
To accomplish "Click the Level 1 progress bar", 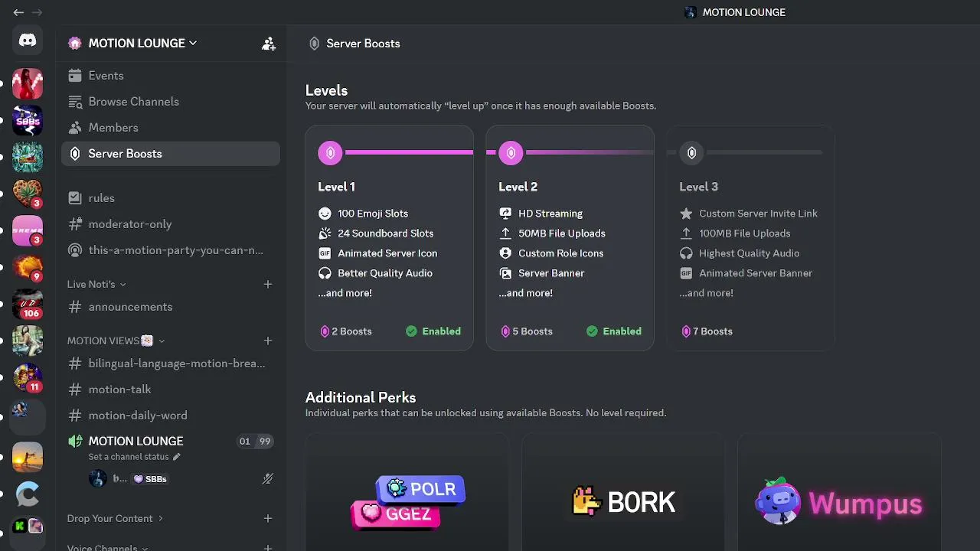I will tap(409, 153).
